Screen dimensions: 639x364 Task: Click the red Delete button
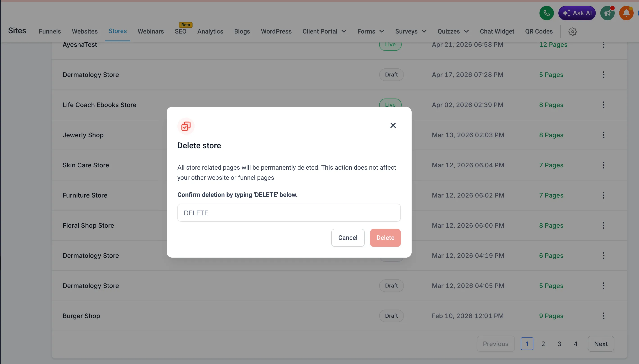point(385,238)
